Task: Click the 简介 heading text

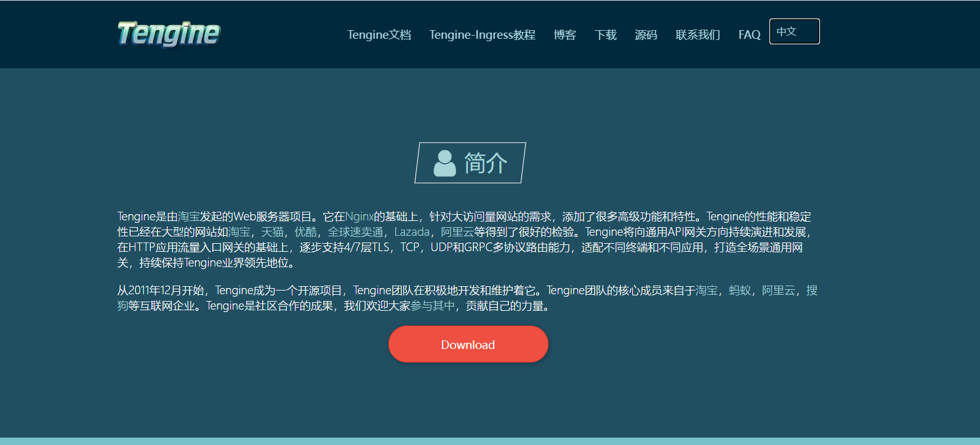Action: pos(486,163)
